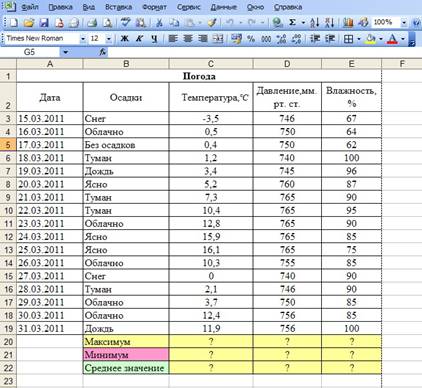
Task: Toggle Align Right for the cell
Action: coord(203,39)
